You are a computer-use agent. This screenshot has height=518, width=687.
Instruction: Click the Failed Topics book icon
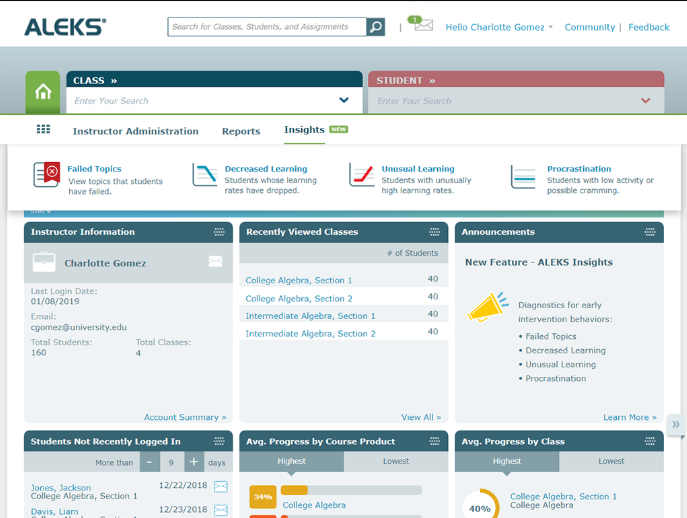click(46, 174)
